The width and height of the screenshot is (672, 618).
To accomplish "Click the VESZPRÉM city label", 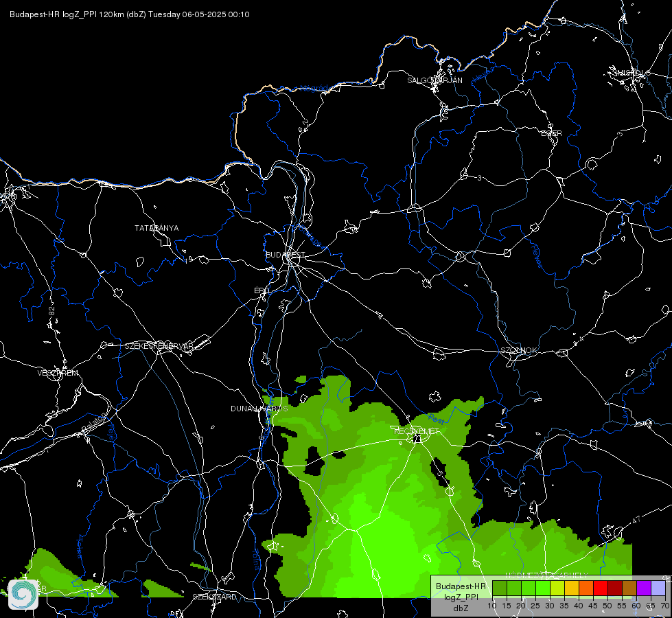I will (x=58, y=373).
